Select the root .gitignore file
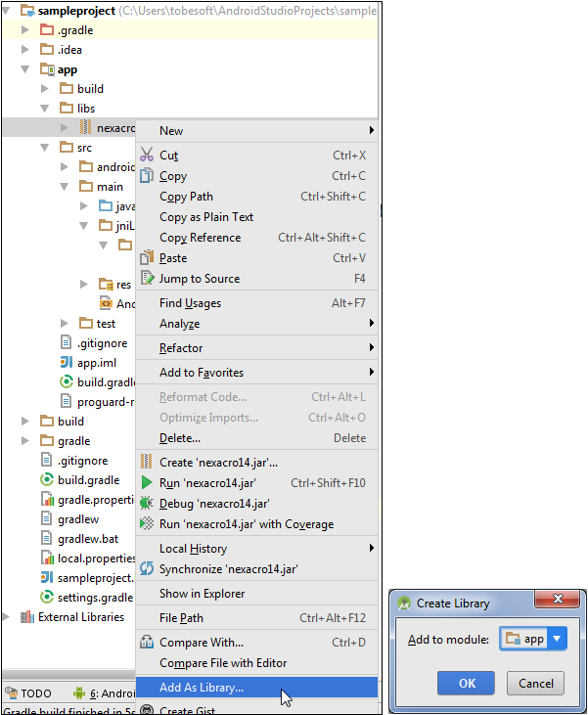588x715 pixels. (x=82, y=461)
